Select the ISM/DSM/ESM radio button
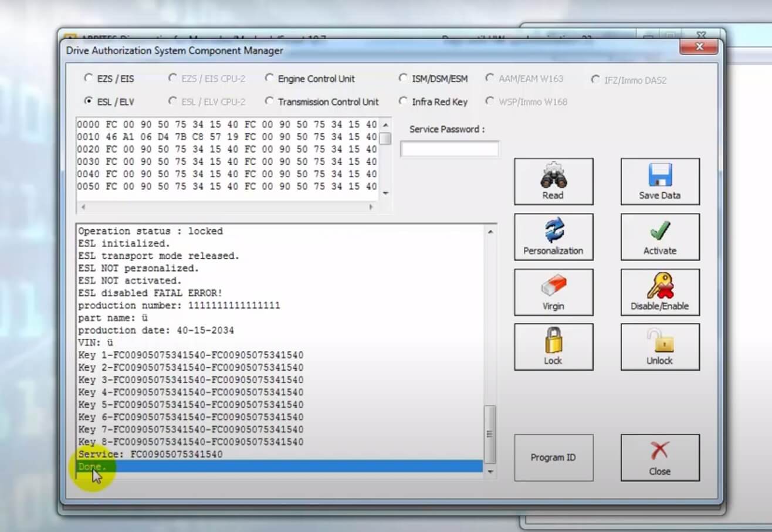This screenshot has height=532, width=772. point(403,78)
